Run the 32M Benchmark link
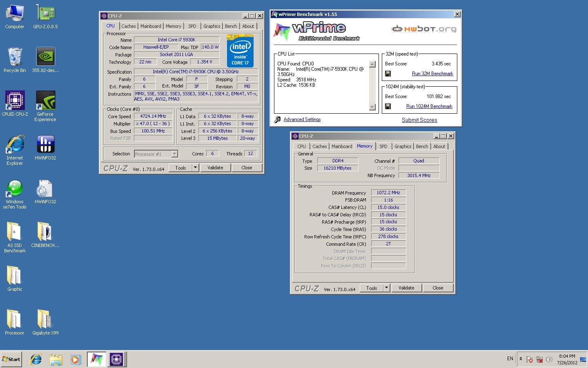 [432, 74]
